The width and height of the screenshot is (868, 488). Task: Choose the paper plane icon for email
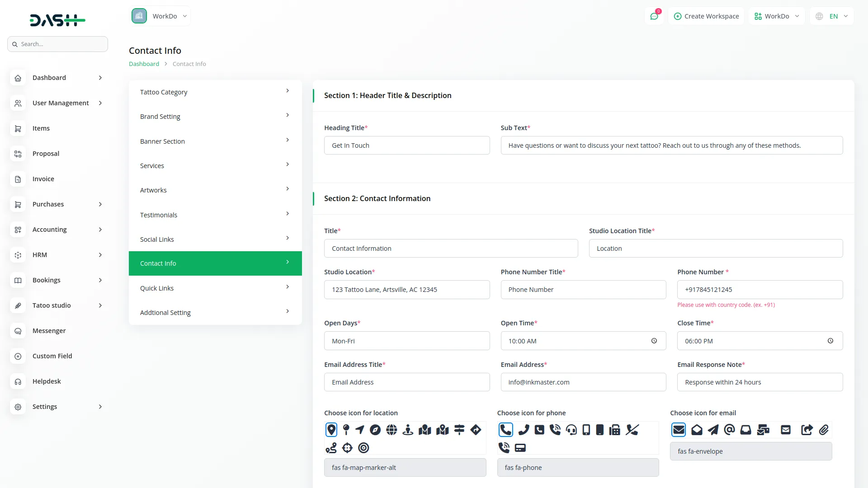click(713, 430)
